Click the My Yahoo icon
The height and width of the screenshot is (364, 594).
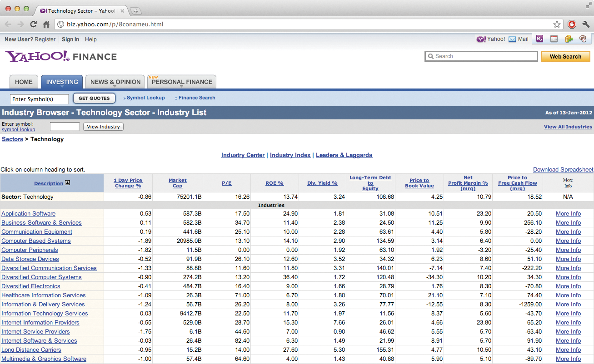[539, 39]
